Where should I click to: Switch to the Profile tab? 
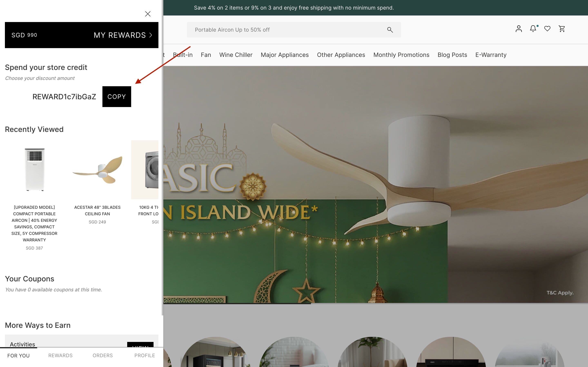pyautogui.click(x=145, y=355)
